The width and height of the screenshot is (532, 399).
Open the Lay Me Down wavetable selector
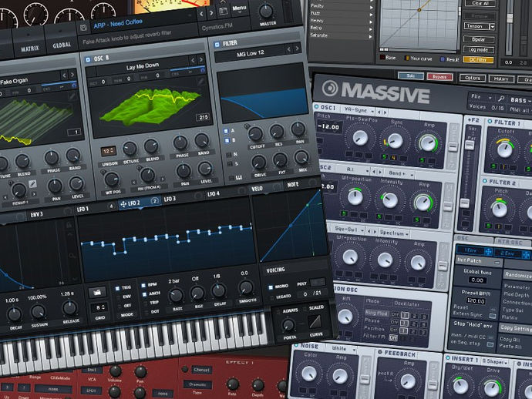142,66
